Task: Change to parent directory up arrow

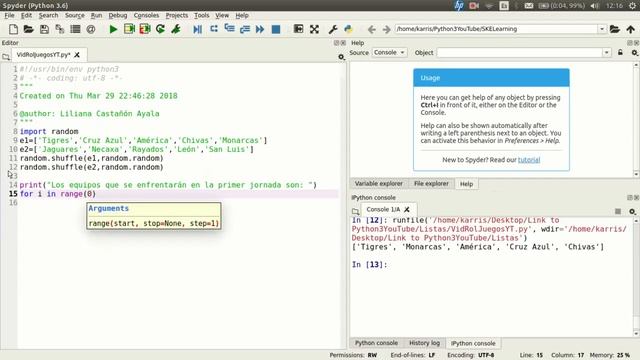Action: pyautogui.click(x=631, y=29)
